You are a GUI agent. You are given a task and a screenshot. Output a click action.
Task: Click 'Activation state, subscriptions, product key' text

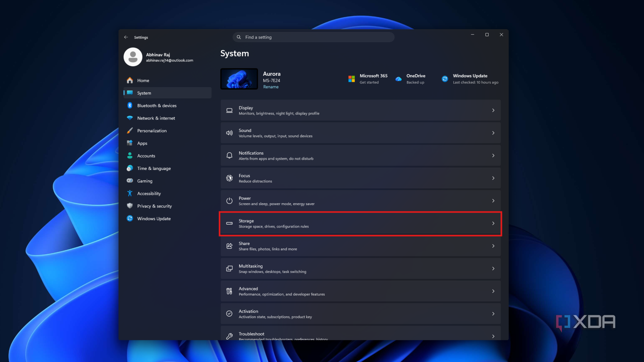click(x=275, y=317)
